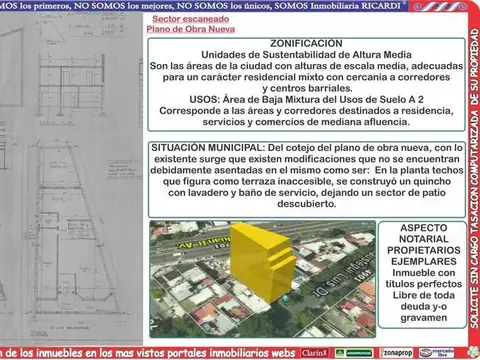480x360 pixels.
Task: Select the zonaprop portal logo
Action: pos(396,353)
